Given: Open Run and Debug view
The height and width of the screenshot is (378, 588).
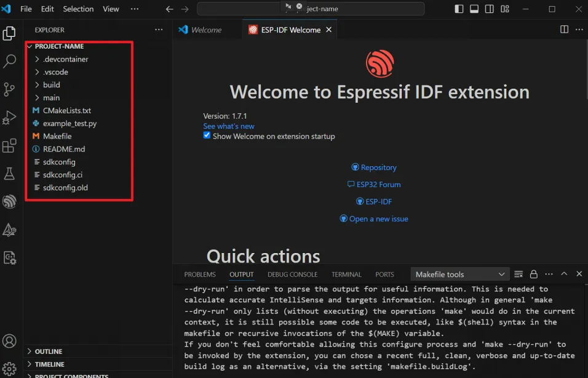Looking at the screenshot, I should click(9, 118).
